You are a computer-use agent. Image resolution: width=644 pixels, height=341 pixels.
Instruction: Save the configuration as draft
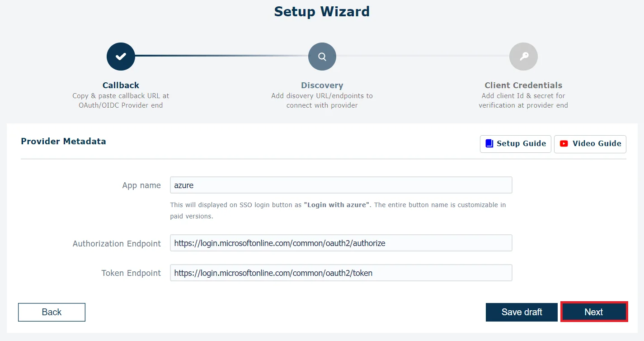(522, 312)
